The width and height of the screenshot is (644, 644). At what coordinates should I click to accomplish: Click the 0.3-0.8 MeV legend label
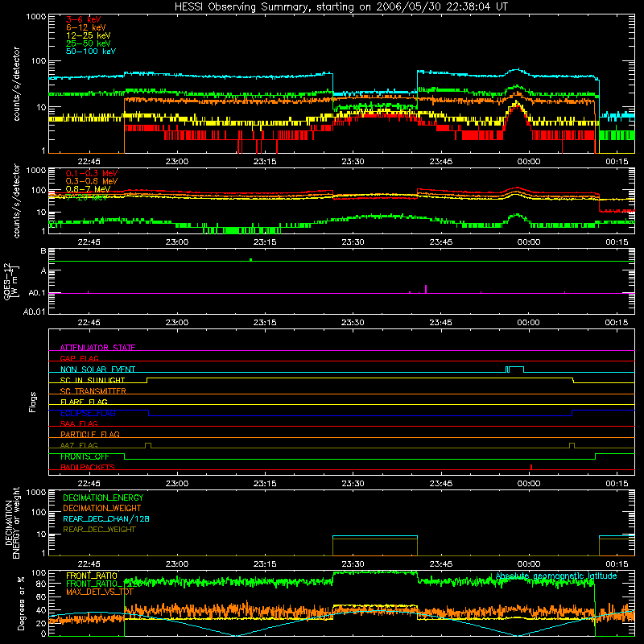coord(92,181)
